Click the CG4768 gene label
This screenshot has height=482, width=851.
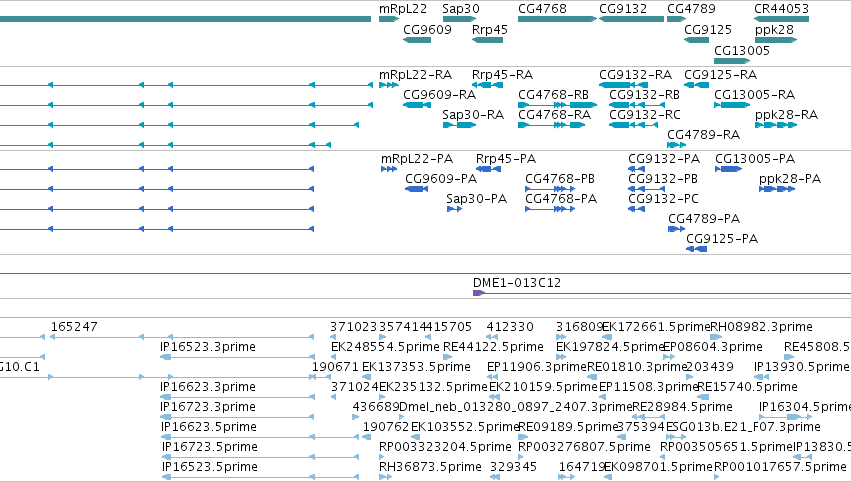tap(542, 9)
